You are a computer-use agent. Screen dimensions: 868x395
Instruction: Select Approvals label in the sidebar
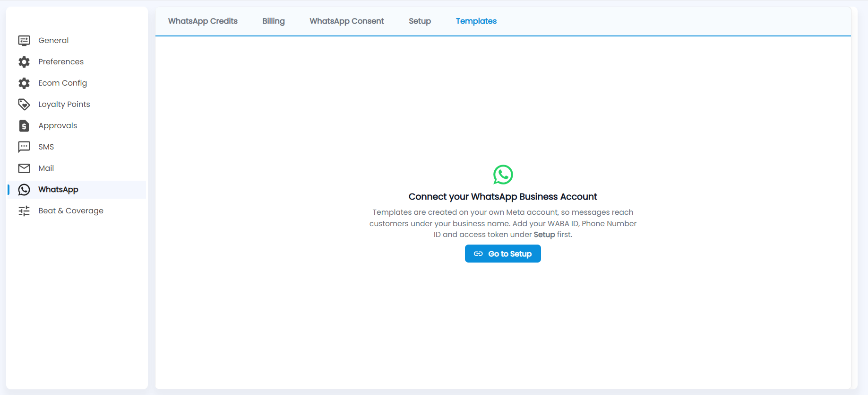[x=58, y=126]
